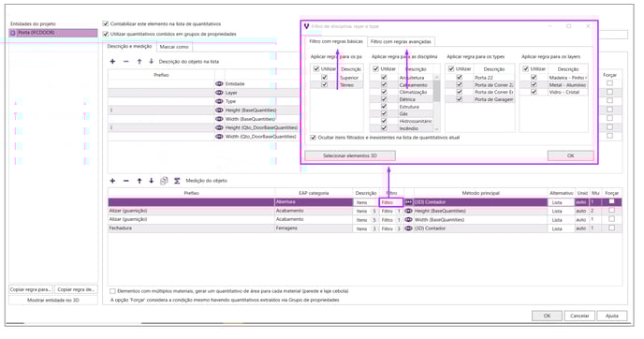Click 'Copiar regra de...' button
Image resolution: width=644 pixels, height=339 pixels.
click(76, 289)
